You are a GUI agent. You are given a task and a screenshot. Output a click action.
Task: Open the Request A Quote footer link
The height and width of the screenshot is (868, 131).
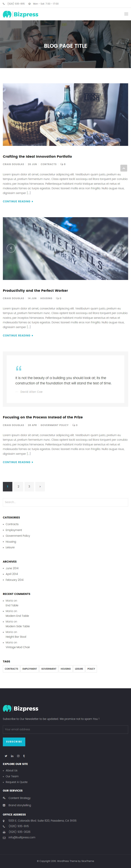pyautogui.click(x=17, y=782)
